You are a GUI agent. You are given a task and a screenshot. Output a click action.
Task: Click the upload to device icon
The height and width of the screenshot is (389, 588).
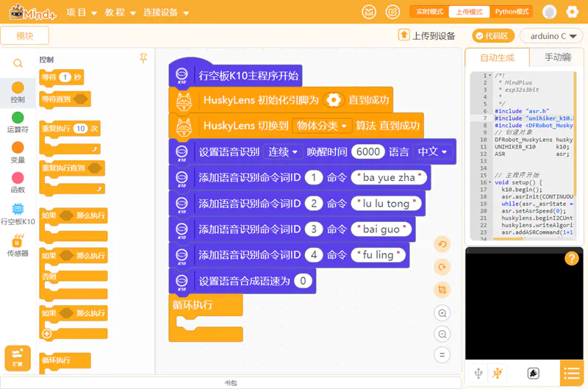pos(404,35)
